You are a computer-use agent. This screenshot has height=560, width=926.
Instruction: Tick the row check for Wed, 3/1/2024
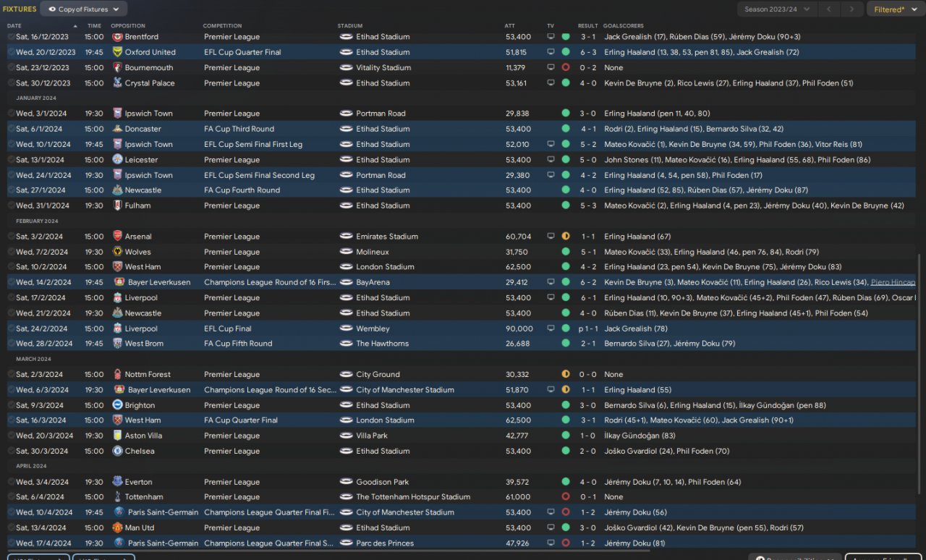click(11, 114)
